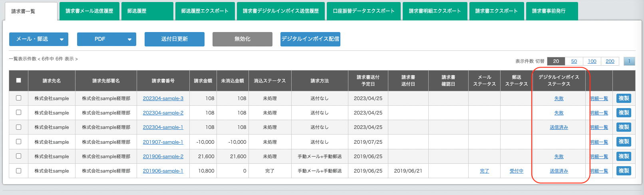Open 失敗 status for 202304-sample-2
This screenshot has width=644, height=195.
tap(559, 113)
